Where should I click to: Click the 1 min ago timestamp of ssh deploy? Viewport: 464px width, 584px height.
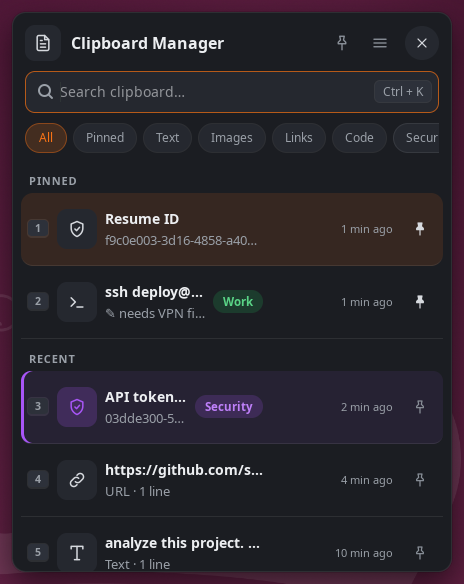click(x=366, y=302)
